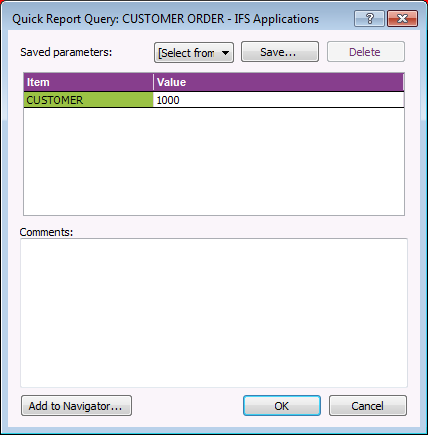Click divider between Item and Value headers
Viewport: 428px width, 435px height.
153,82
